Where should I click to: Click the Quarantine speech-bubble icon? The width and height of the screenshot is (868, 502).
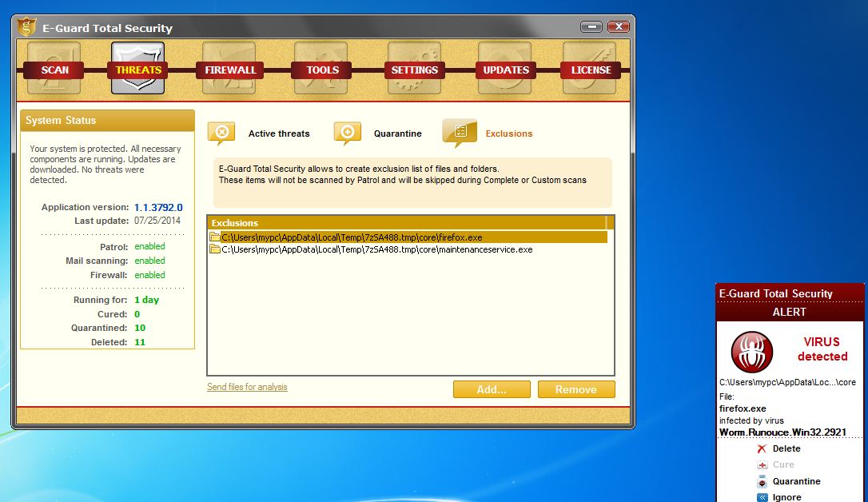coord(347,133)
